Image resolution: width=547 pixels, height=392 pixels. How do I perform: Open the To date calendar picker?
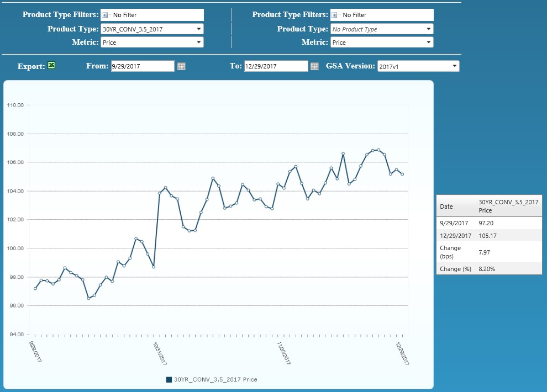point(314,66)
